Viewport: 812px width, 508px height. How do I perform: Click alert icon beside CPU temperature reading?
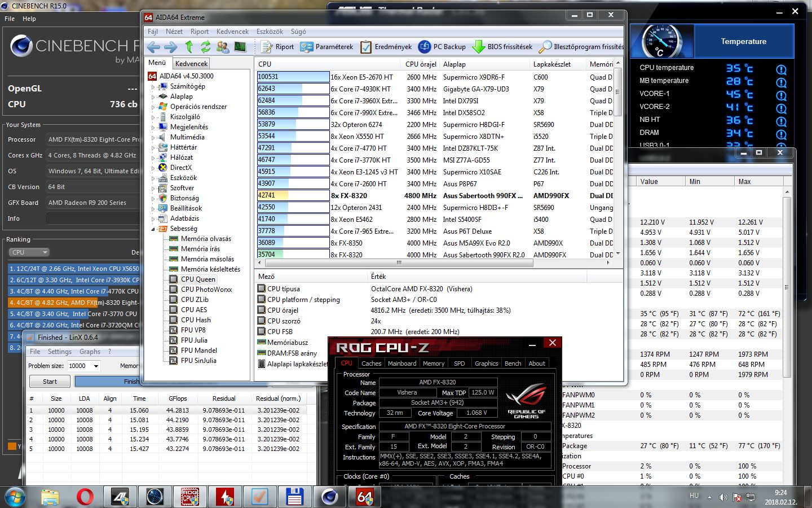[781, 69]
